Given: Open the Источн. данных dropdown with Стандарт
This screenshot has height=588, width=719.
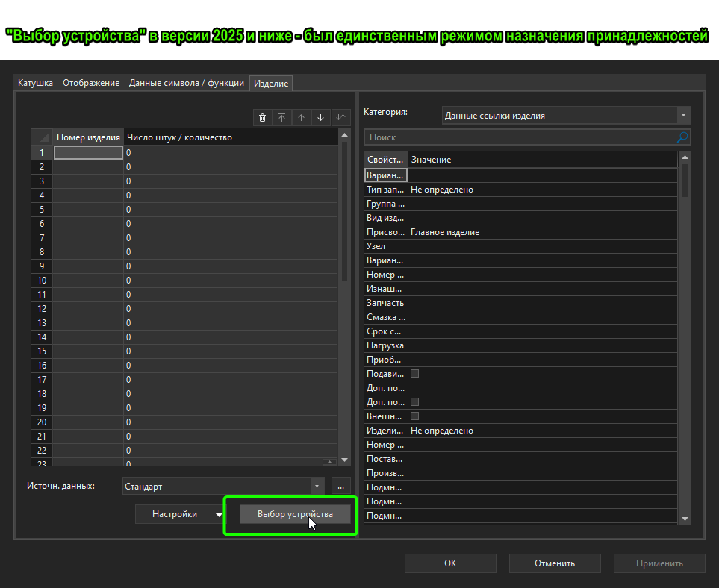Looking at the screenshot, I should (x=317, y=487).
